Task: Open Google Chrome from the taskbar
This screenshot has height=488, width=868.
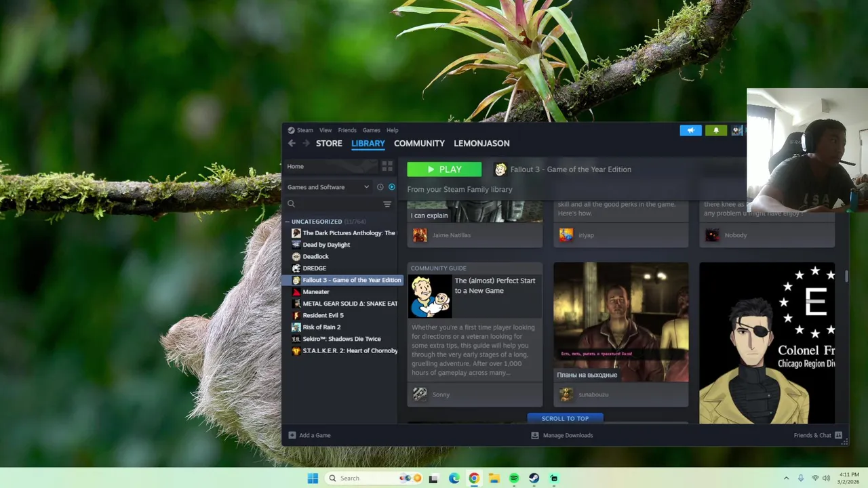Action: pyautogui.click(x=474, y=479)
